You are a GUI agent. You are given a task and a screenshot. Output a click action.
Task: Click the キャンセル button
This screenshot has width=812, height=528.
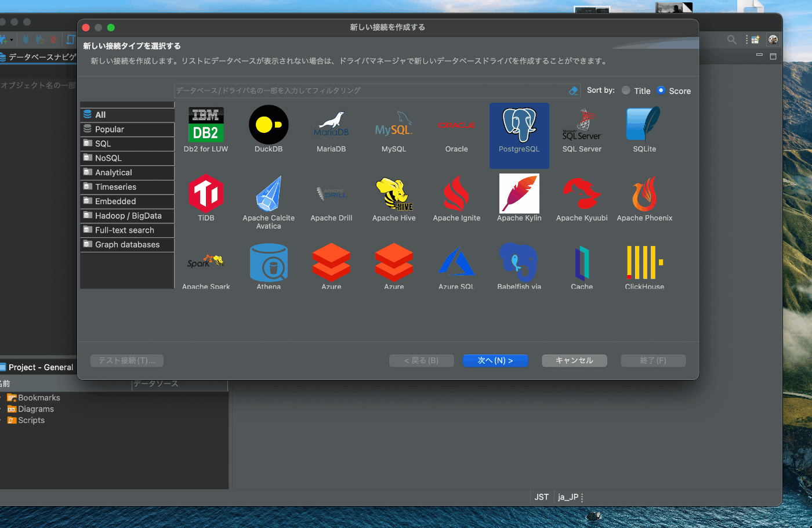click(x=574, y=360)
